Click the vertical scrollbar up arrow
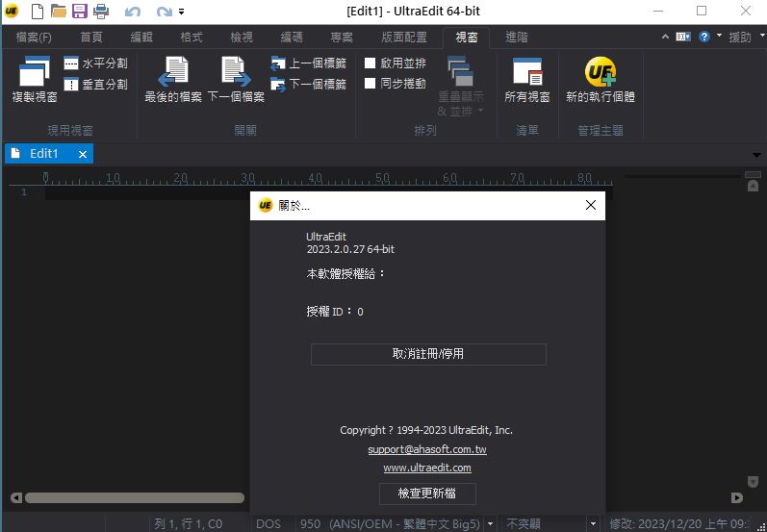 pyautogui.click(x=754, y=186)
